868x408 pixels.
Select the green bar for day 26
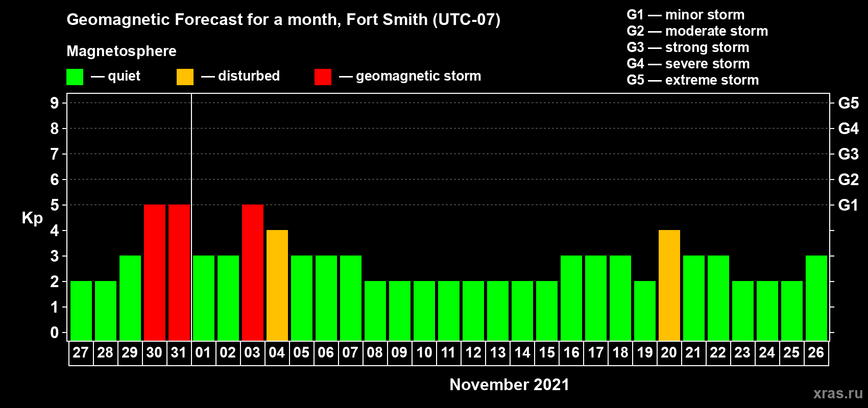pos(816,298)
